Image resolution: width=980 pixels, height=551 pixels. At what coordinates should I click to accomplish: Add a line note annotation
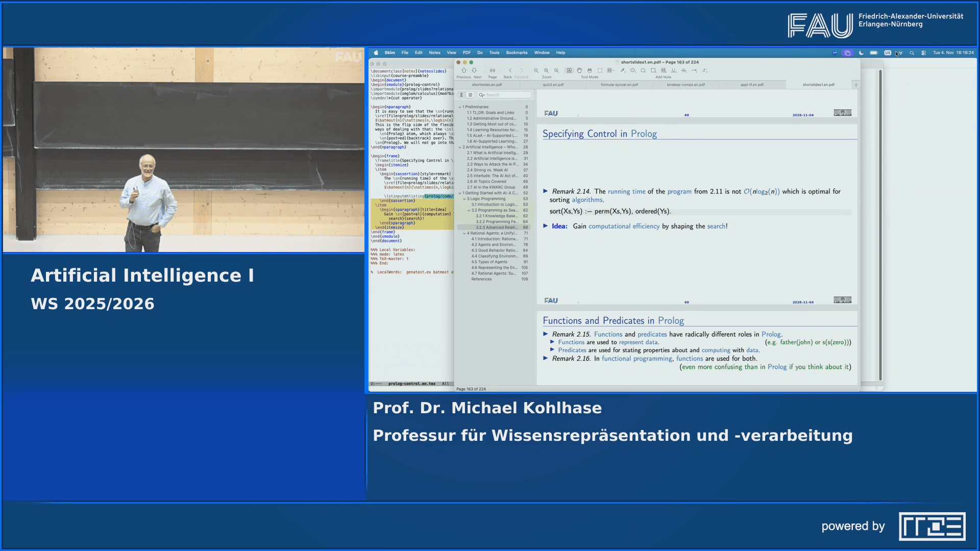pos(694,70)
